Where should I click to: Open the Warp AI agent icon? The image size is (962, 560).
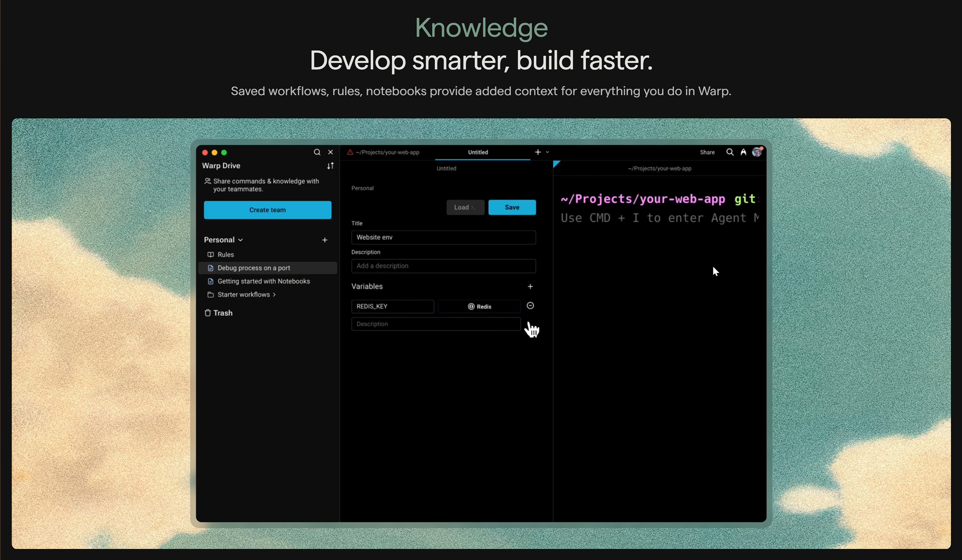743,152
